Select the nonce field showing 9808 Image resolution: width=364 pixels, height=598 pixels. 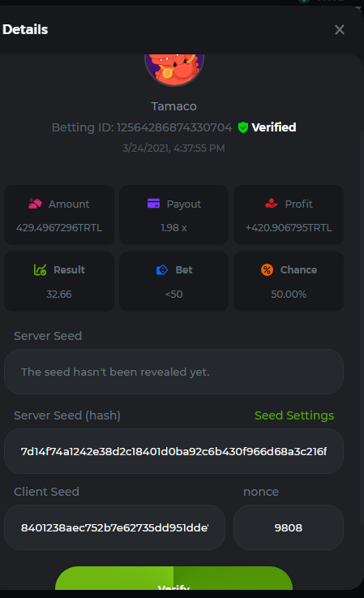pos(289,527)
